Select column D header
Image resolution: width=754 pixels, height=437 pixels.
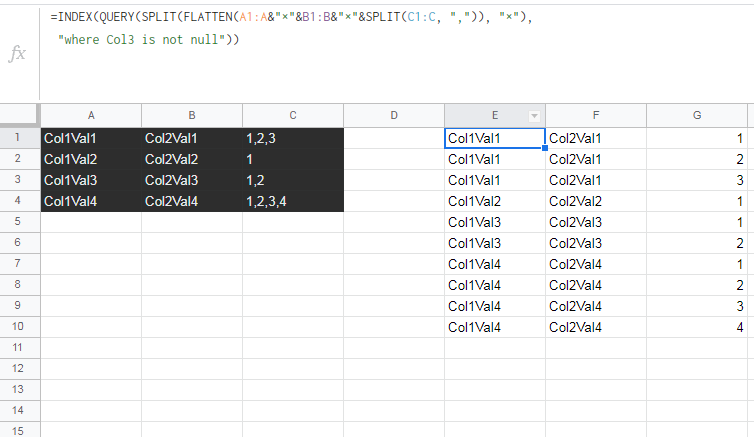click(x=394, y=115)
